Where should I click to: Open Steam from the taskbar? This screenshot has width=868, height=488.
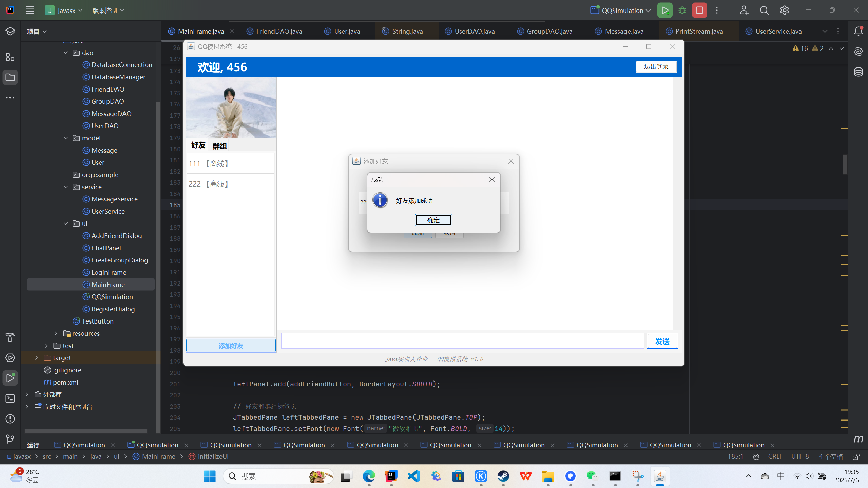[503, 476]
